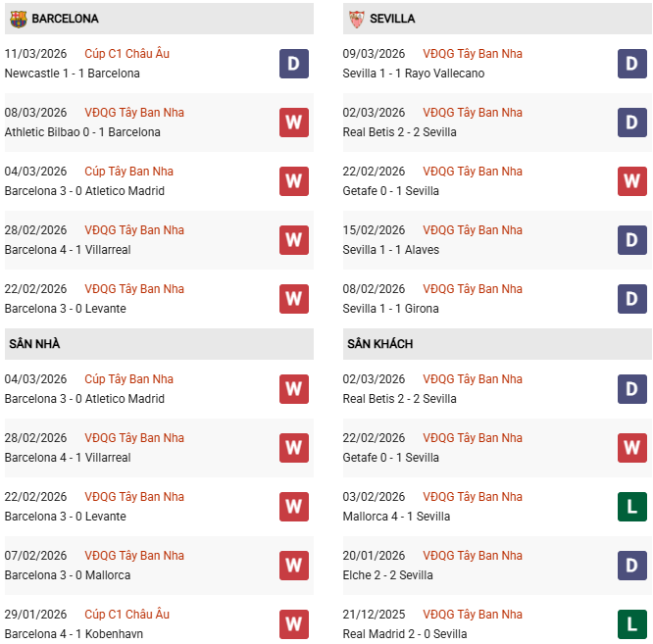653x644 pixels.
Task: Click the Barcelona club crest icon
Action: click(18, 19)
